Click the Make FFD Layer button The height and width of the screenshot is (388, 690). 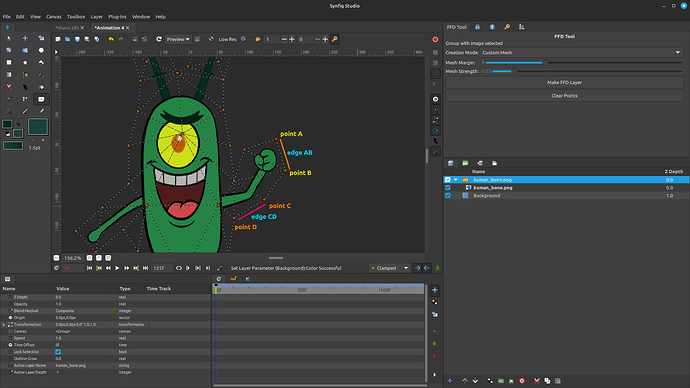pos(564,82)
